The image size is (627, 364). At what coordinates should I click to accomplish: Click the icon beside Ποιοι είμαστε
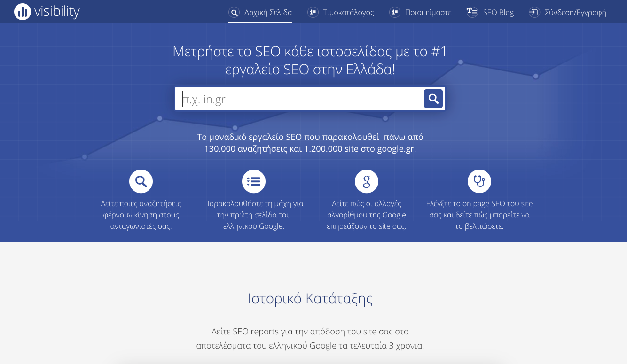[x=395, y=12]
